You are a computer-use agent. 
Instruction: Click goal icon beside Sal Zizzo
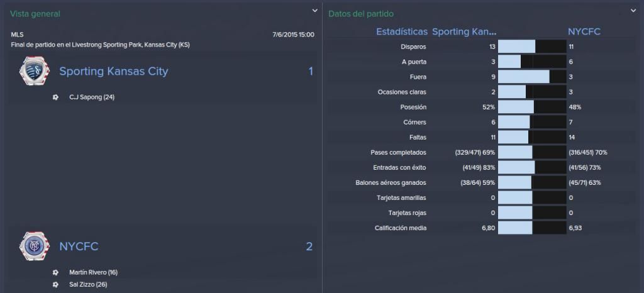55,284
